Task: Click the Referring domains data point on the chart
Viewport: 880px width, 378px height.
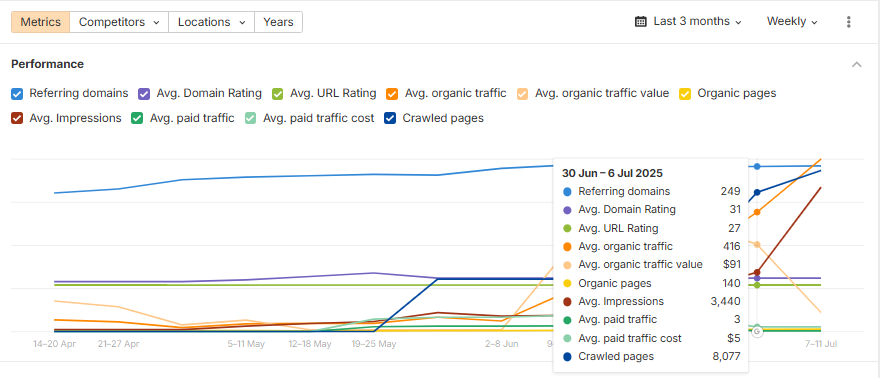Action: coord(757,167)
